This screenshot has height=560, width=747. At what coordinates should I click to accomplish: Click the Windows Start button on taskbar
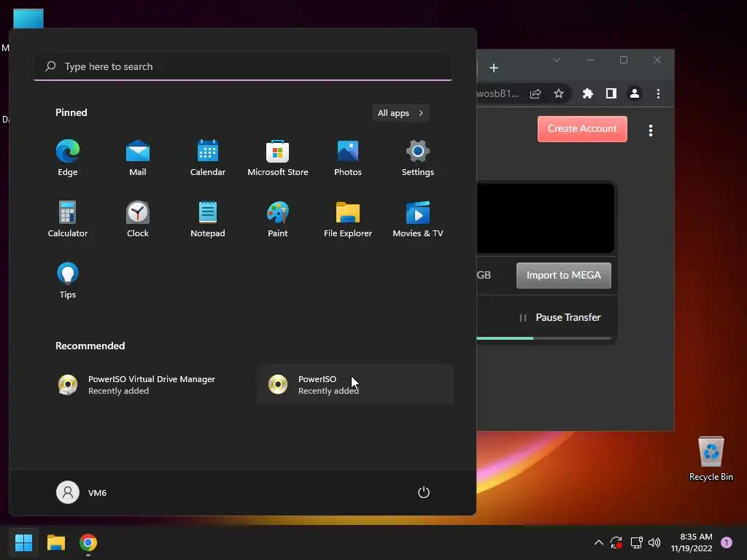(23, 542)
